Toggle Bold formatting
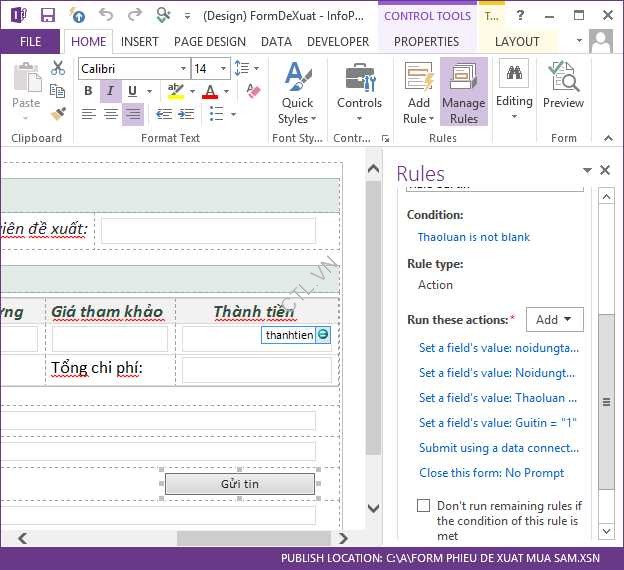This screenshot has width=624, height=570. tap(88, 92)
